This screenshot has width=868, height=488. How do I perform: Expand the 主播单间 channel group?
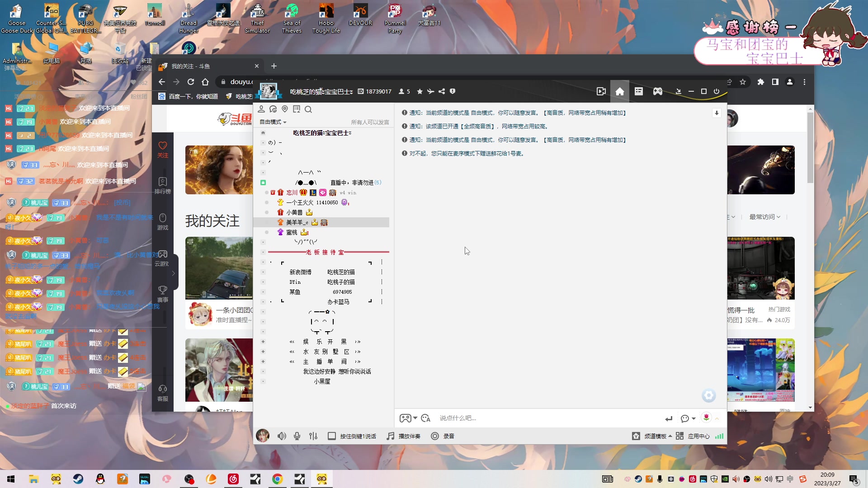click(263, 361)
